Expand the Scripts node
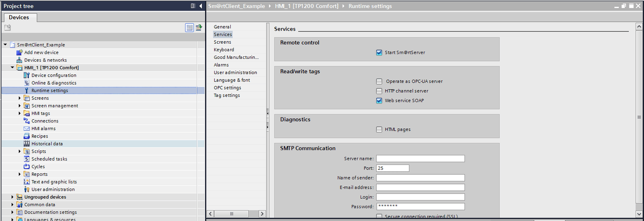Viewport: 644px width, 221px height. [x=19, y=151]
